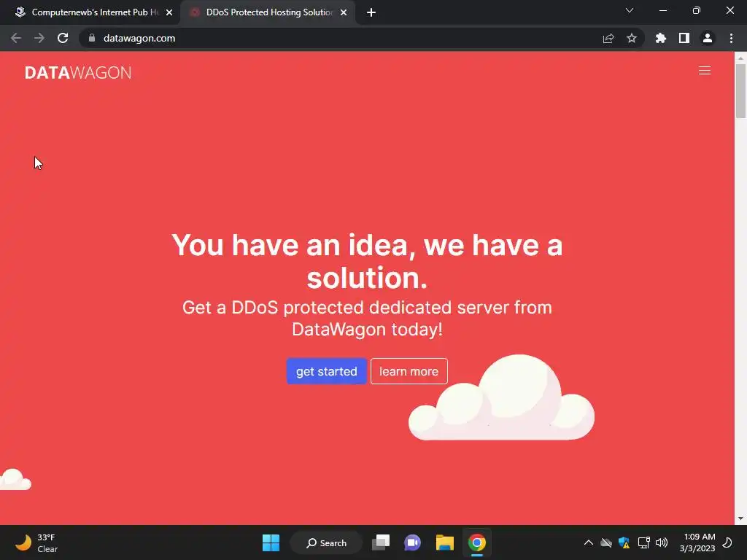The width and height of the screenshot is (747, 560).
Task: Click the scrollbar up arrow
Action: 740,58
